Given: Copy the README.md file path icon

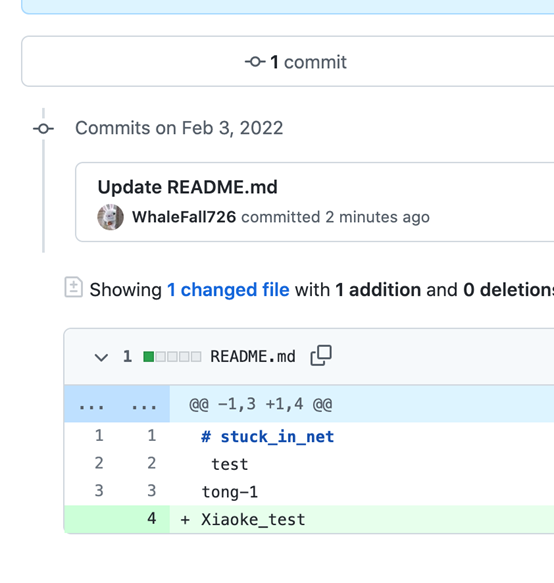Looking at the screenshot, I should (x=321, y=356).
